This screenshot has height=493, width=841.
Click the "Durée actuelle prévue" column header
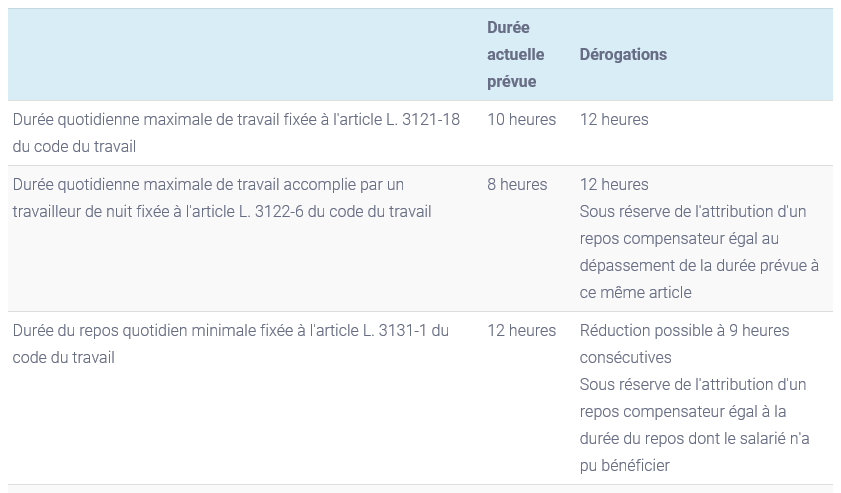click(x=511, y=55)
